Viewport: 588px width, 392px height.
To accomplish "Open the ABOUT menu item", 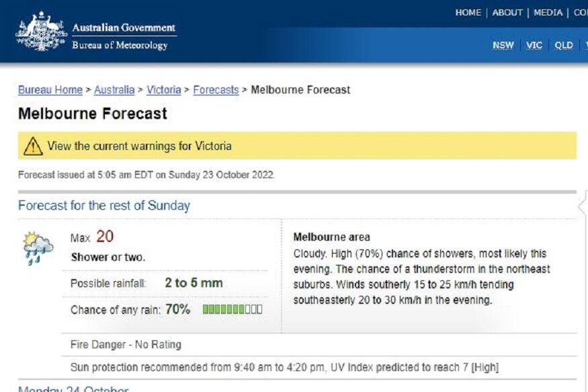I will (x=507, y=13).
